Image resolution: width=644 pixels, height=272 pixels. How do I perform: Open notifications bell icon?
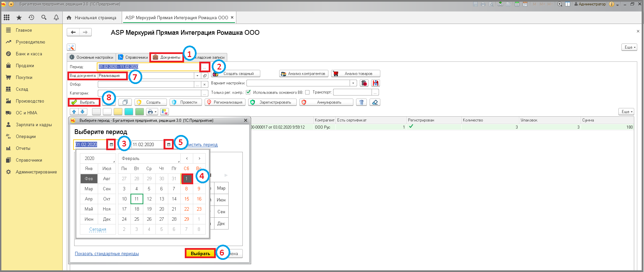[x=56, y=18]
